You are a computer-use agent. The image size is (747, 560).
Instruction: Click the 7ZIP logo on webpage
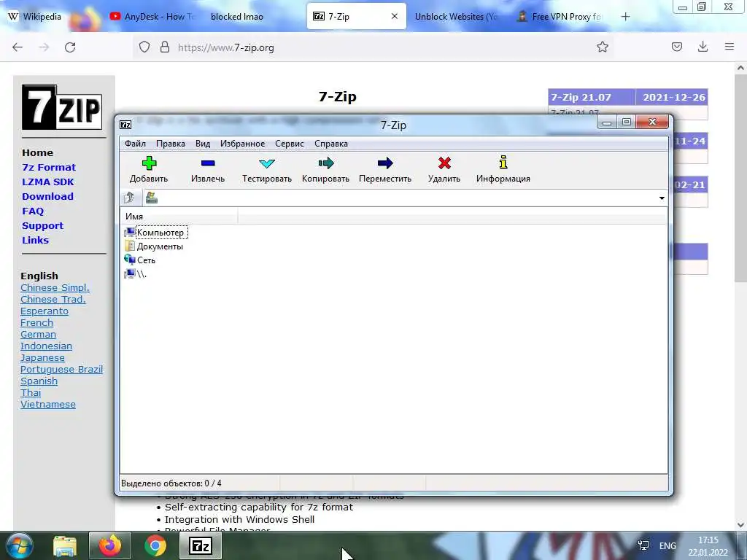[x=62, y=107]
